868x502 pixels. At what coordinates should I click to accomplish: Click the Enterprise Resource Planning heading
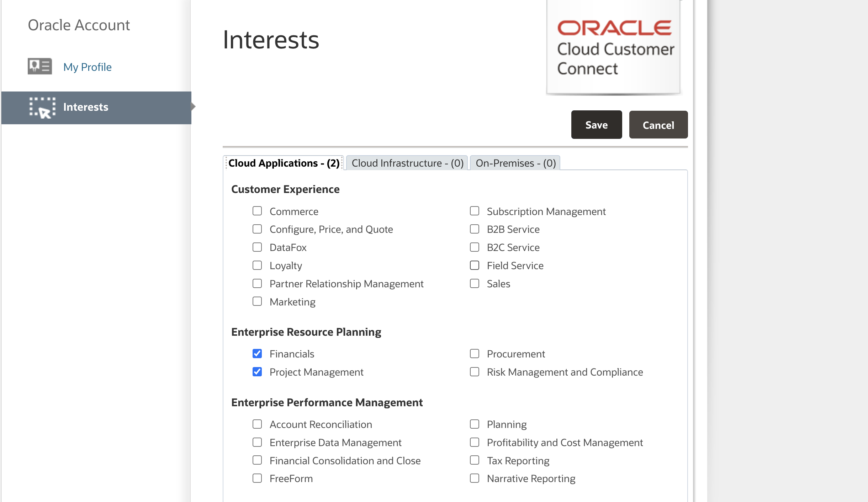(306, 332)
